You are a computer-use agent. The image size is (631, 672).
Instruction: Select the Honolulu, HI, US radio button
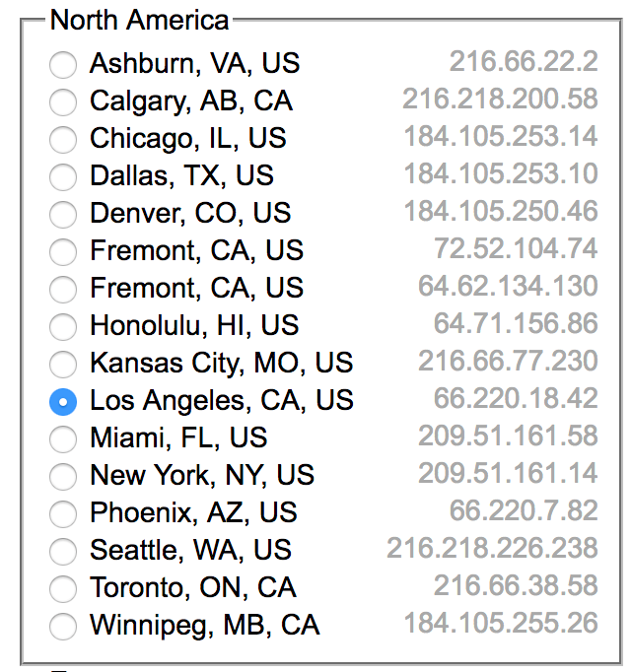tap(63, 327)
